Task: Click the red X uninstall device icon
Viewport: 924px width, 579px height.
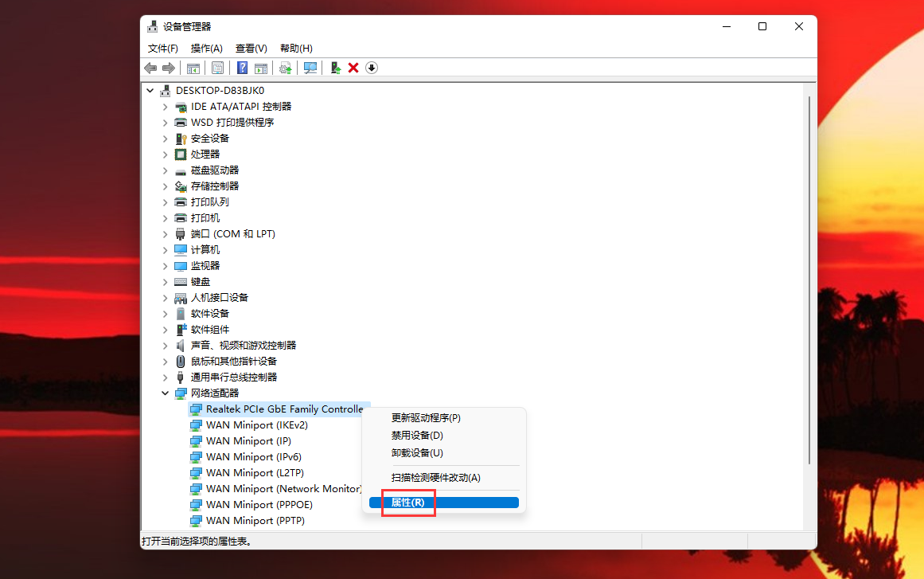Action: [353, 68]
